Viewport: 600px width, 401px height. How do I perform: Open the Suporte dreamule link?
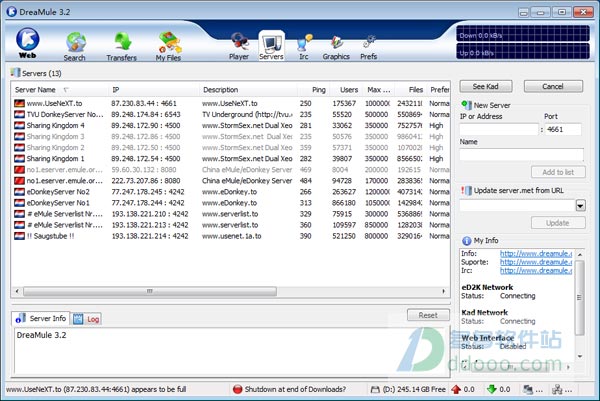(x=536, y=262)
